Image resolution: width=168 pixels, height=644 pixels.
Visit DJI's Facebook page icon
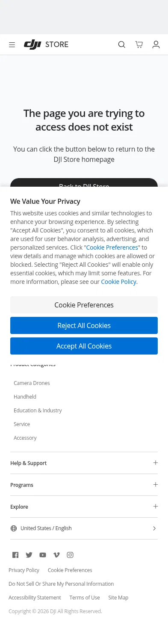pos(15,555)
